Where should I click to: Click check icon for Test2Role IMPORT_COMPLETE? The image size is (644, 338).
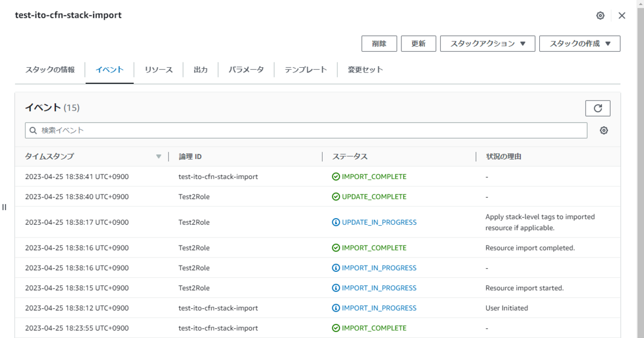coord(336,248)
